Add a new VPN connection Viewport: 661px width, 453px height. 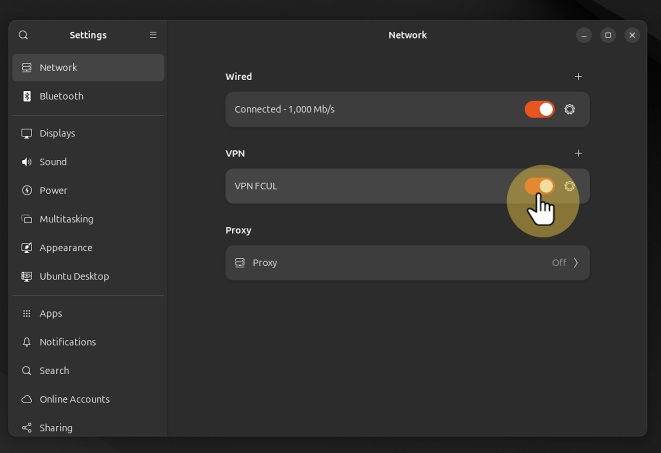point(578,153)
